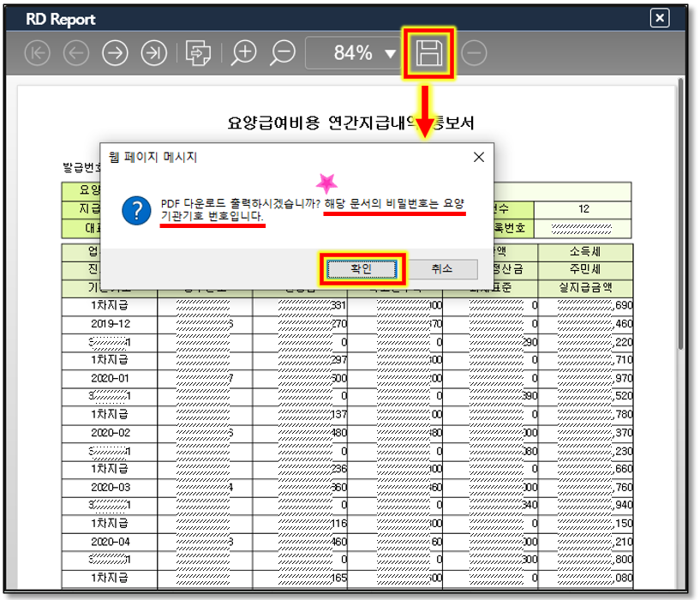Cancel the download with 취소 button
The width and height of the screenshot is (700, 600).
[441, 268]
